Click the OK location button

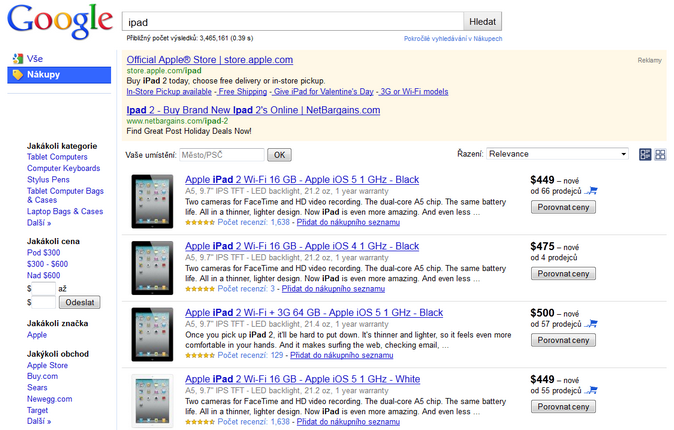[x=279, y=155]
